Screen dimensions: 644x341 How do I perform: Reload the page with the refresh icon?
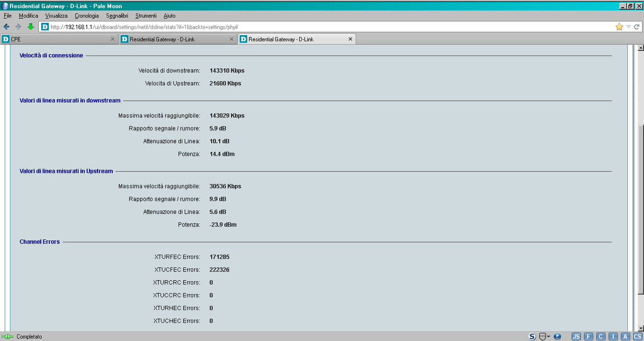point(636,27)
